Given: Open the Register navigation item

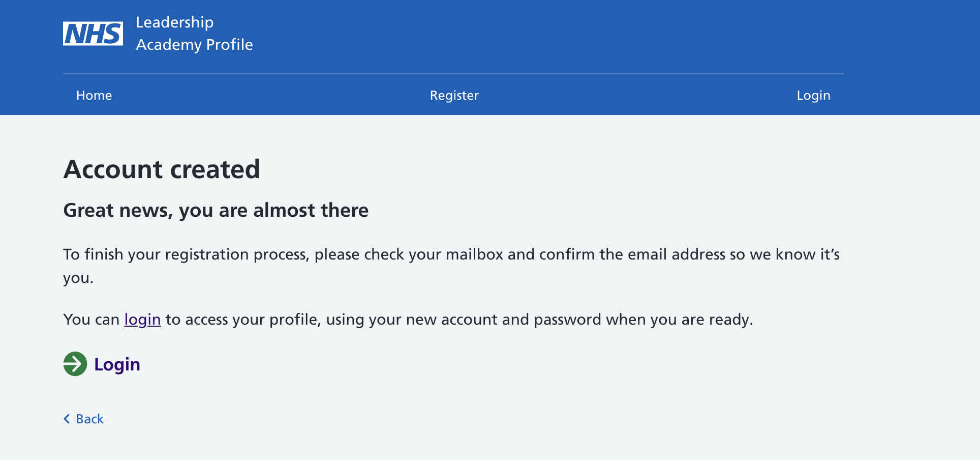Looking at the screenshot, I should pos(454,95).
